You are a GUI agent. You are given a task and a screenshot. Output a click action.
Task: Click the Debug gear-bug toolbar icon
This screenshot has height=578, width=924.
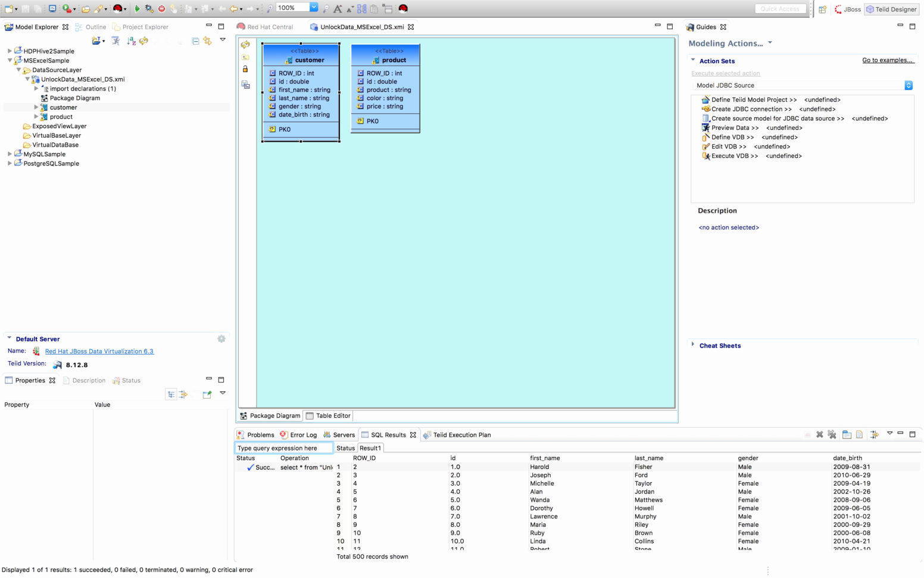coord(149,9)
